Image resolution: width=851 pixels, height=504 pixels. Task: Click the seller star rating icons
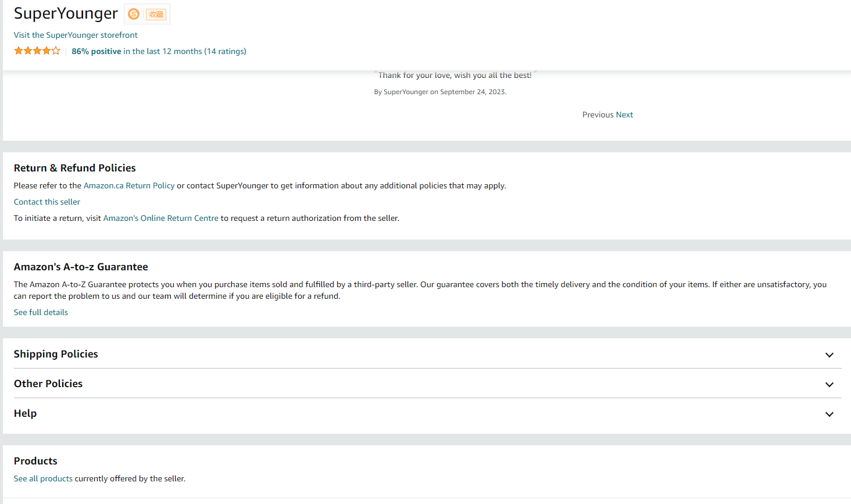point(37,51)
